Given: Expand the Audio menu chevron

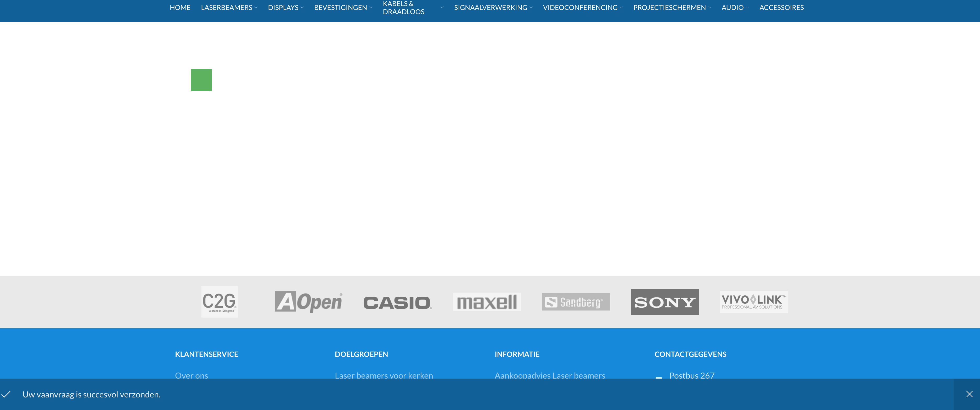Looking at the screenshot, I should [747, 8].
